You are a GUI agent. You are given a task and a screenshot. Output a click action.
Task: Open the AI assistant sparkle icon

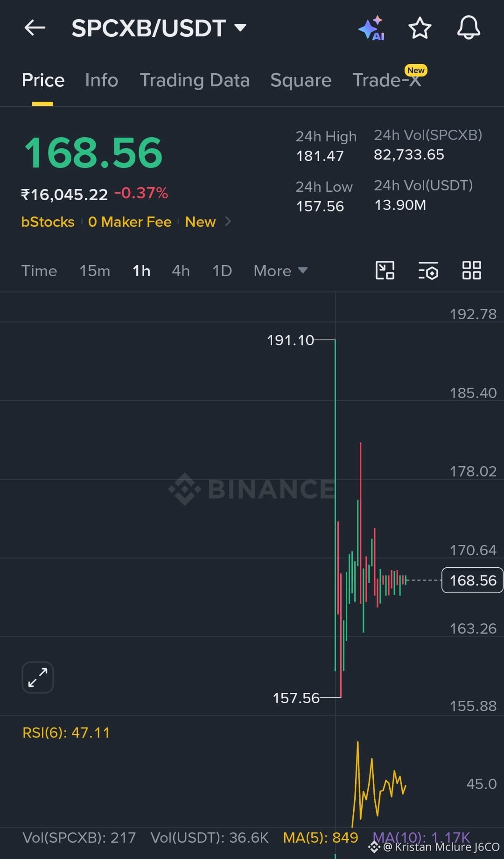pos(372,28)
